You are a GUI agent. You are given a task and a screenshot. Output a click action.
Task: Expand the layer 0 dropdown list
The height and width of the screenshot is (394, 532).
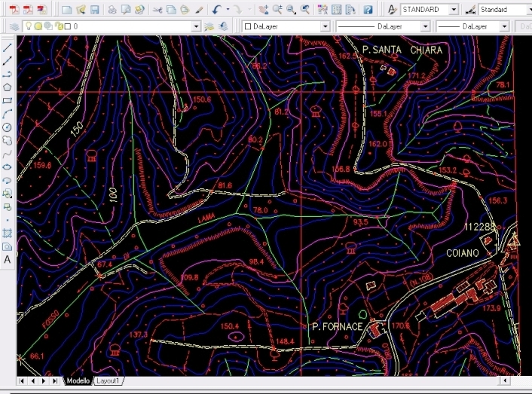tap(196, 26)
